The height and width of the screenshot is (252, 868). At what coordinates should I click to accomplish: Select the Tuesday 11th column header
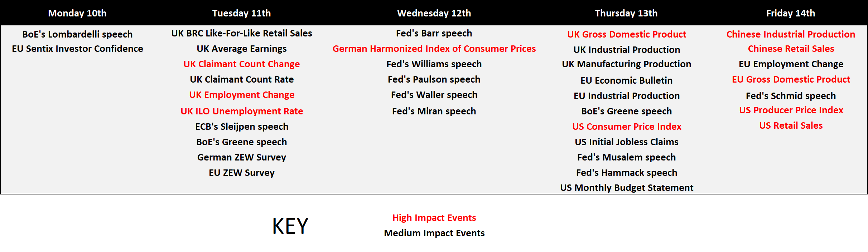(x=241, y=13)
